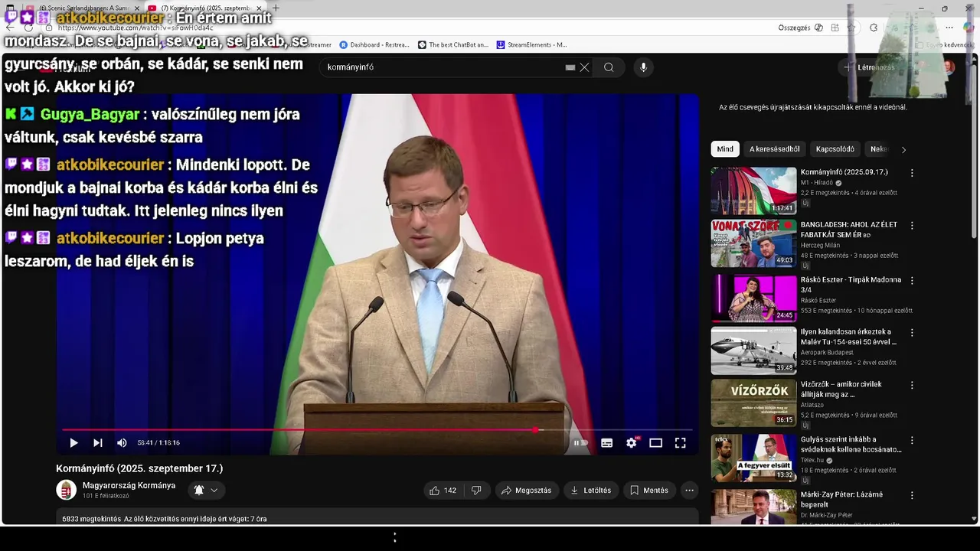
Task: Skip to the next video
Action: tap(98, 442)
